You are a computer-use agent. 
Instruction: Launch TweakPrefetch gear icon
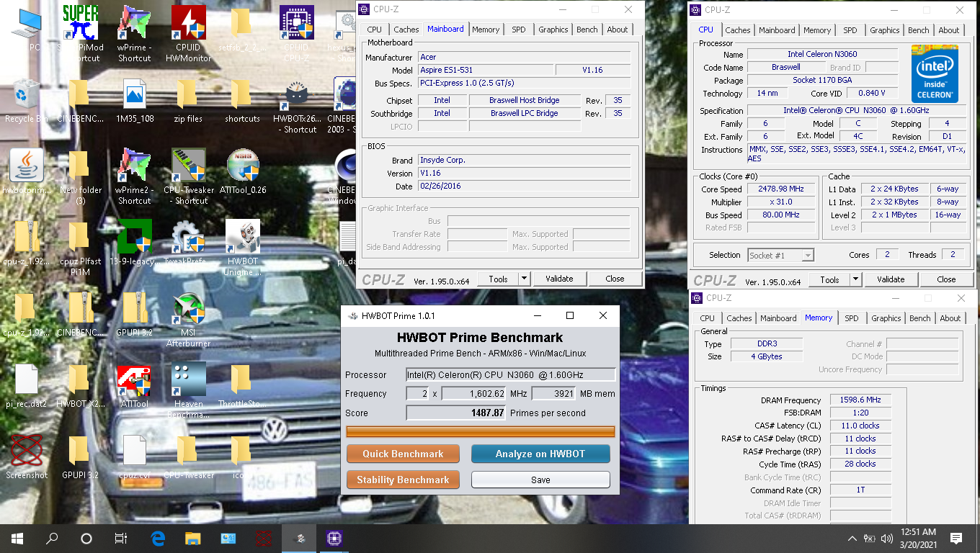click(189, 242)
